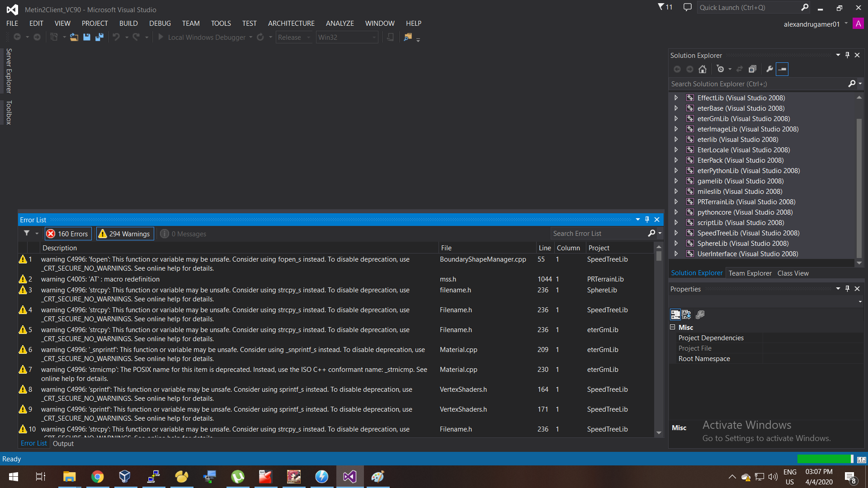This screenshot has width=868, height=488.
Task: Expand the eterBase project node
Action: [676, 108]
